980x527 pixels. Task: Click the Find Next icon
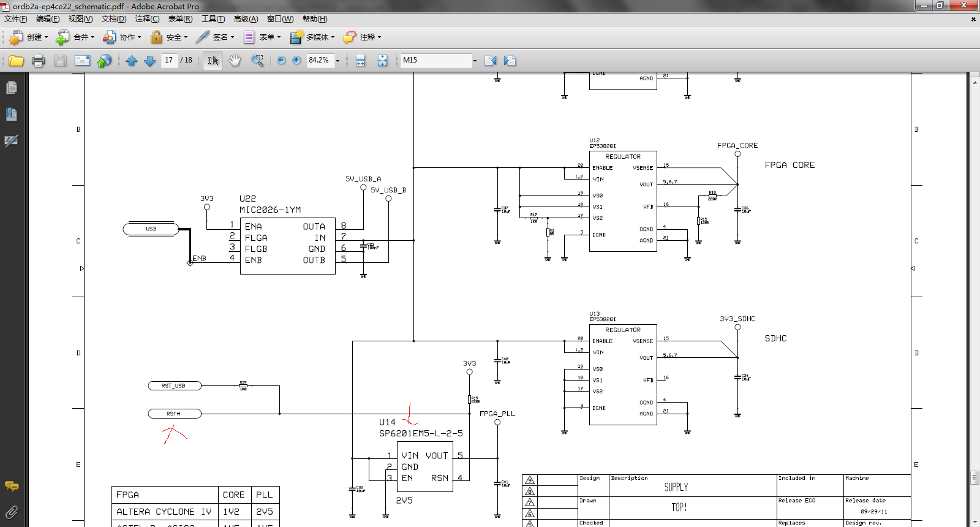(510, 61)
